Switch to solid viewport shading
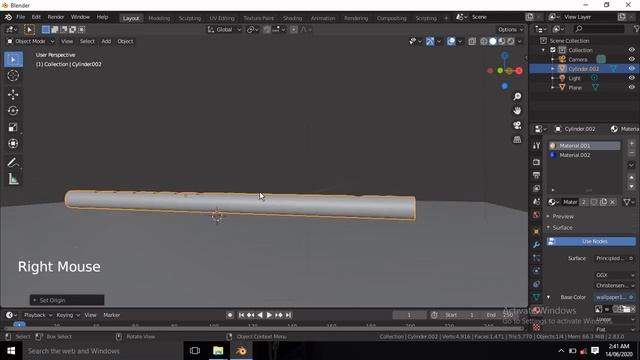 click(493, 41)
